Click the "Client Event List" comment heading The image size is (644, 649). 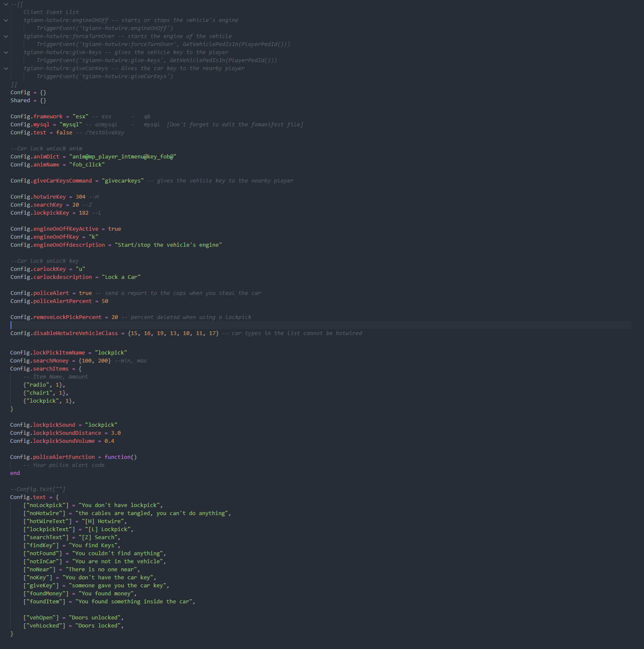coord(51,12)
